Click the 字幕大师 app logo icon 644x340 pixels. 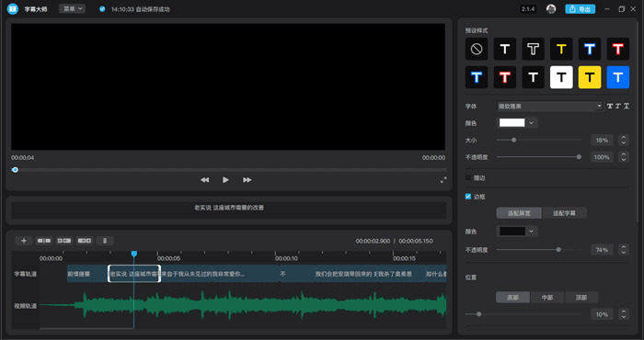pos(13,8)
